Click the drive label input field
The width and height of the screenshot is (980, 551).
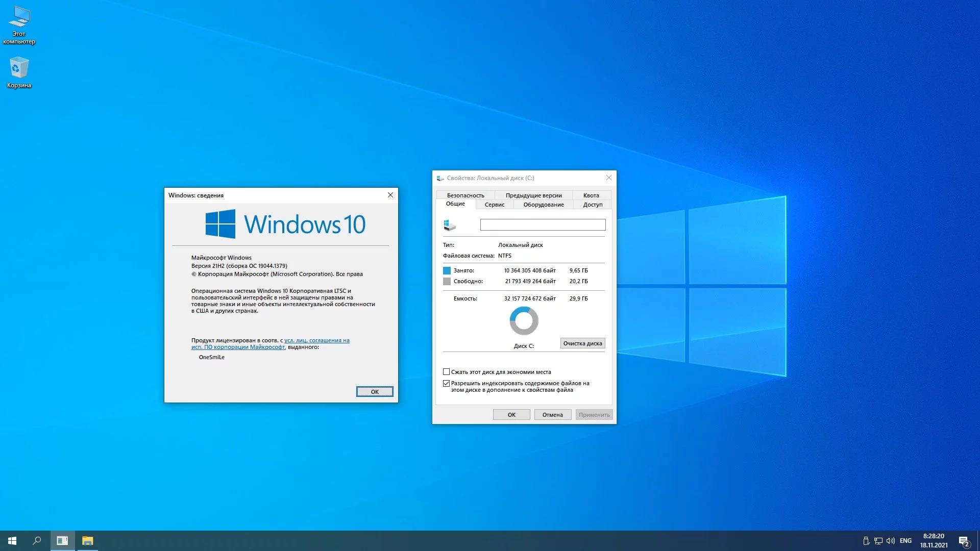(543, 224)
